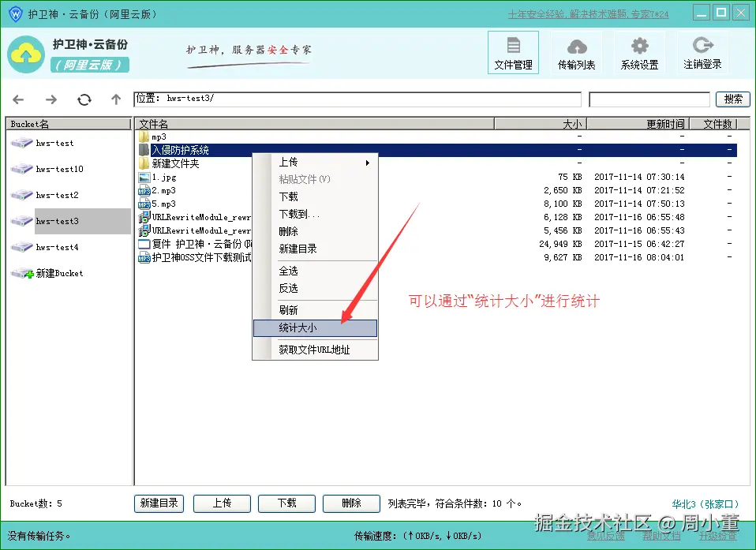The height and width of the screenshot is (550, 756).
Task: Open the 文件管理 toolbar icon
Action: 513,52
